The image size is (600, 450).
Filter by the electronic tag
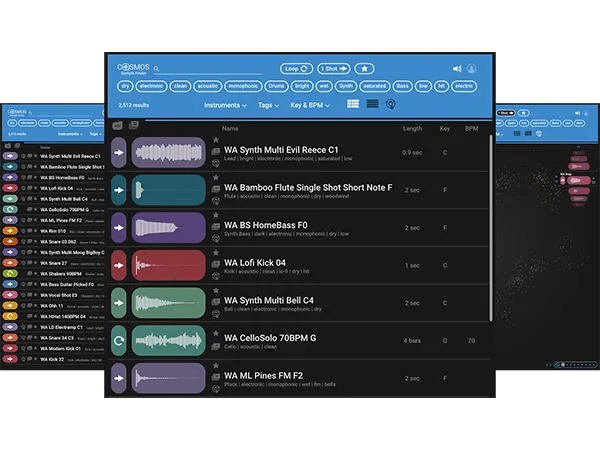pyautogui.click(x=151, y=86)
